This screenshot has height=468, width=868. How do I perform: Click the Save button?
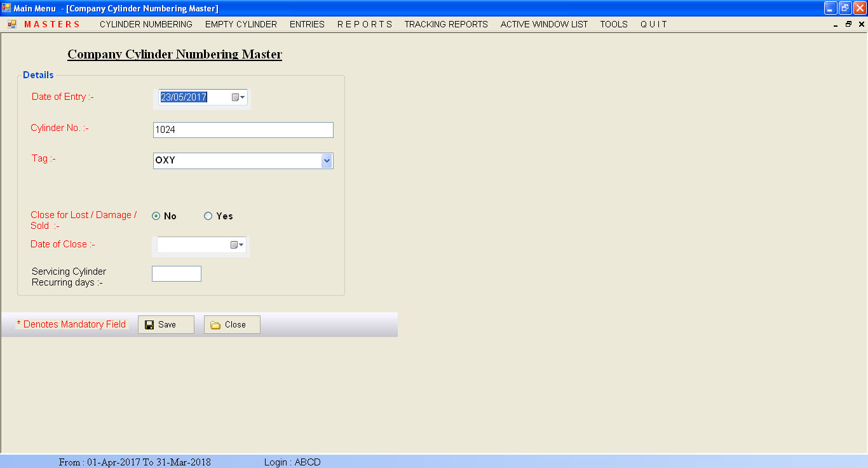click(166, 325)
